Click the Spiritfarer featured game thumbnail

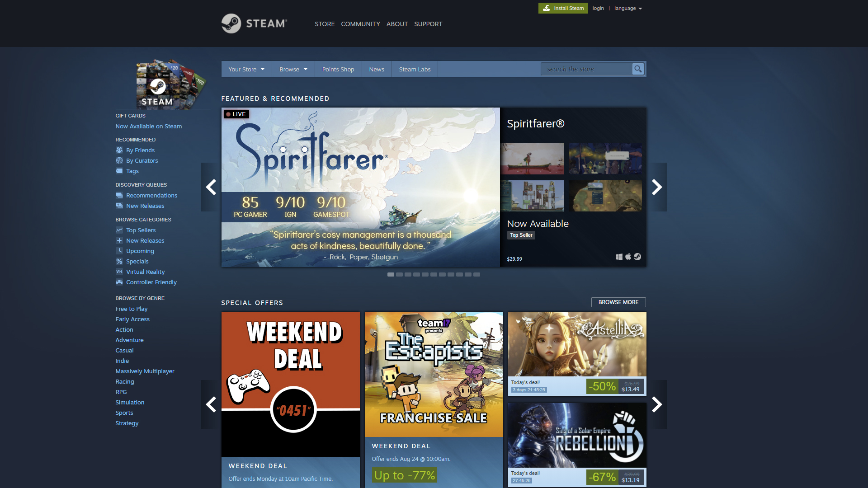pos(361,188)
